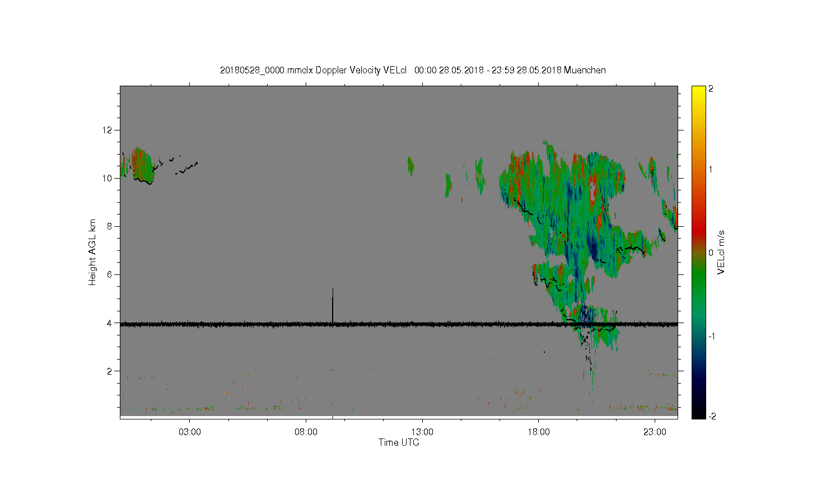Click the "Muenchen" station name in the title
Screen dimensions: 840x504
(585, 70)
